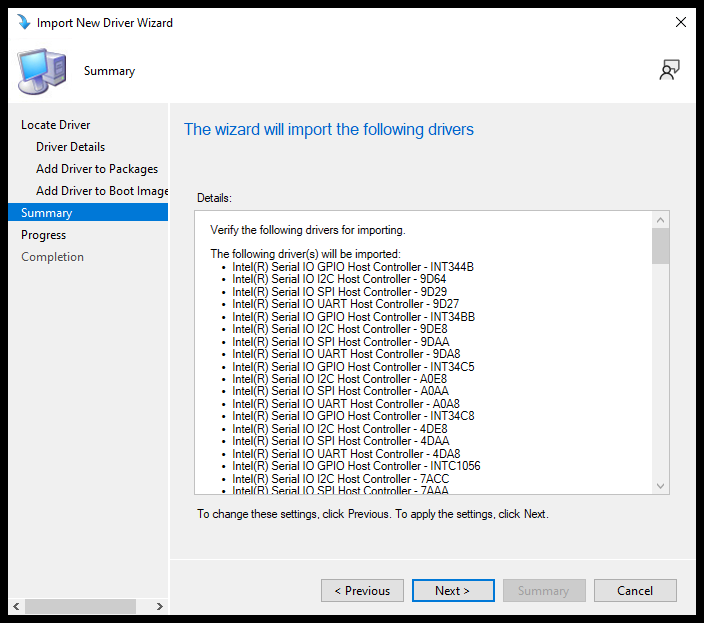The height and width of the screenshot is (623, 704).
Task: Go to Add Driver to Packages step
Action: coord(97,169)
